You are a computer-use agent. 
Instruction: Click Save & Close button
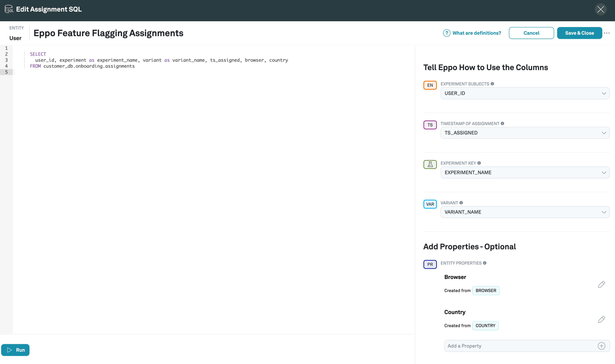579,33
